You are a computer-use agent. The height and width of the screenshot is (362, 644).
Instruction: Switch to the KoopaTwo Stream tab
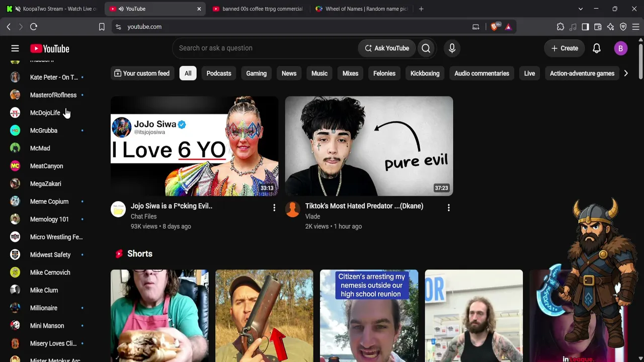click(52, 9)
